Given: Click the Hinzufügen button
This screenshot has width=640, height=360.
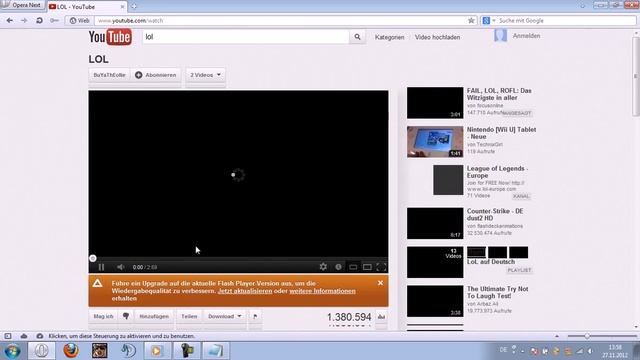Looking at the screenshot, I should [x=154, y=316].
